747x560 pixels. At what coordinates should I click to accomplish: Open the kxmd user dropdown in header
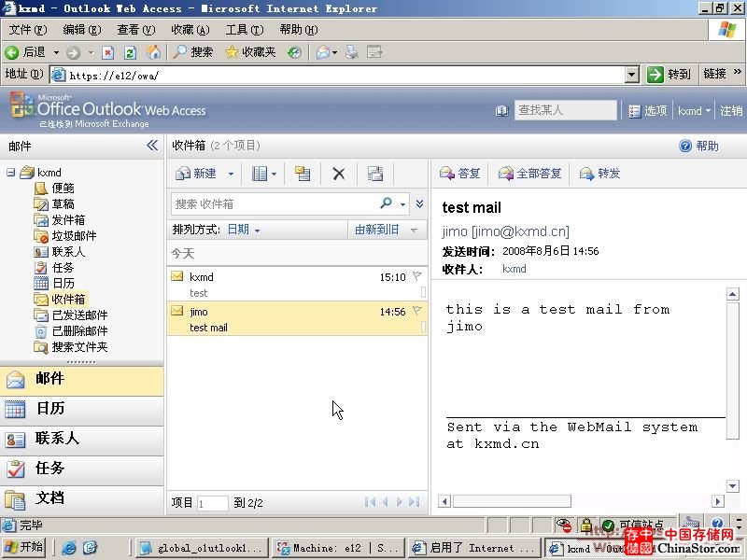click(x=694, y=111)
